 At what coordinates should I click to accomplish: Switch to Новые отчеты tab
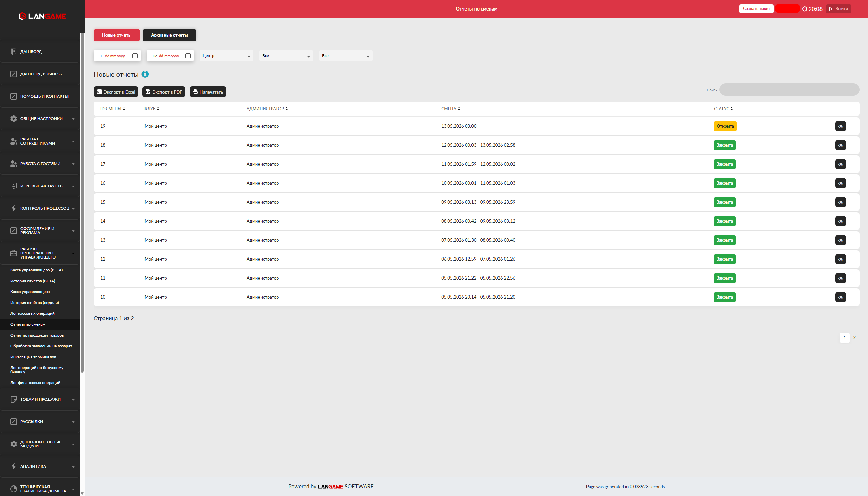point(117,35)
